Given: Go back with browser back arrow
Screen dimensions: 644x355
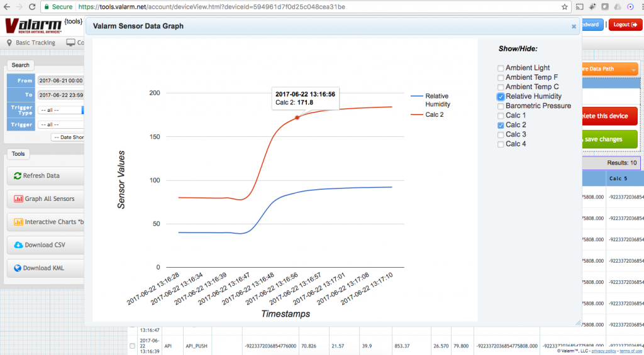Looking at the screenshot, I should pyautogui.click(x=6, y=7).
